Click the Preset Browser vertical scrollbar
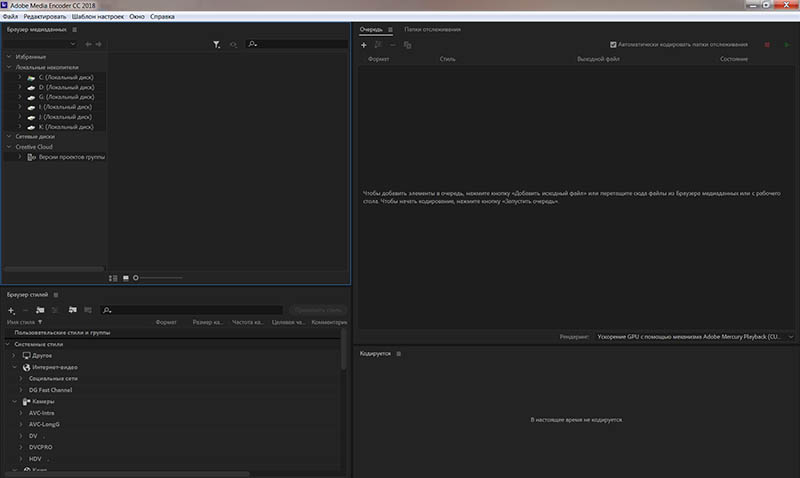 (343, 349)
